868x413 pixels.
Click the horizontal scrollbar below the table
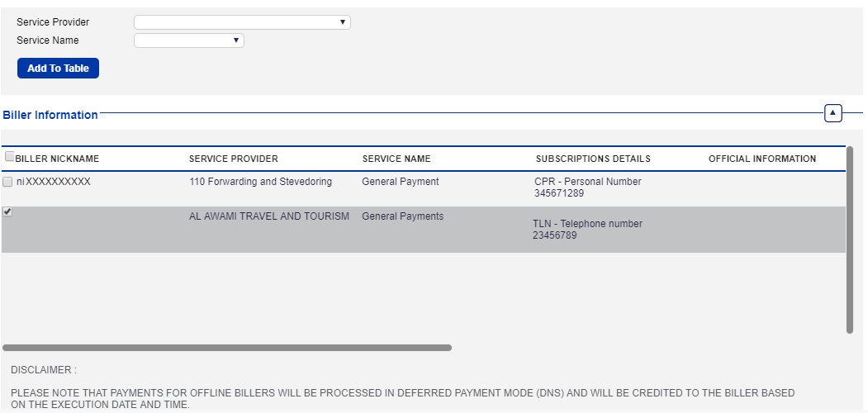pos(226,348)
